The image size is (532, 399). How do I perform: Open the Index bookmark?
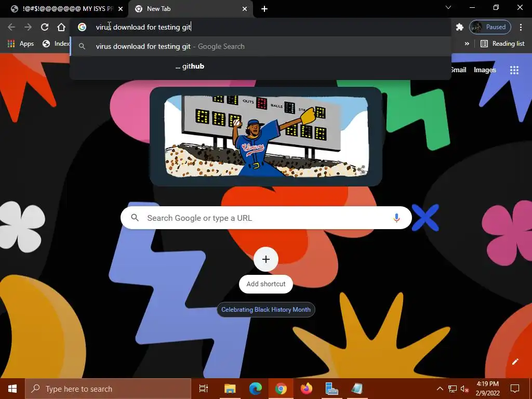(x=56, y=44)
